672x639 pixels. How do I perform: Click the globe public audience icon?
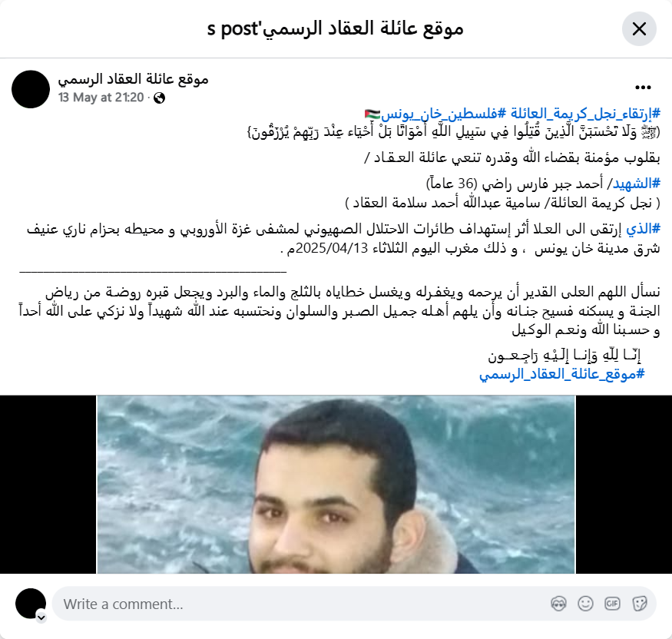[x=160, y=98]
